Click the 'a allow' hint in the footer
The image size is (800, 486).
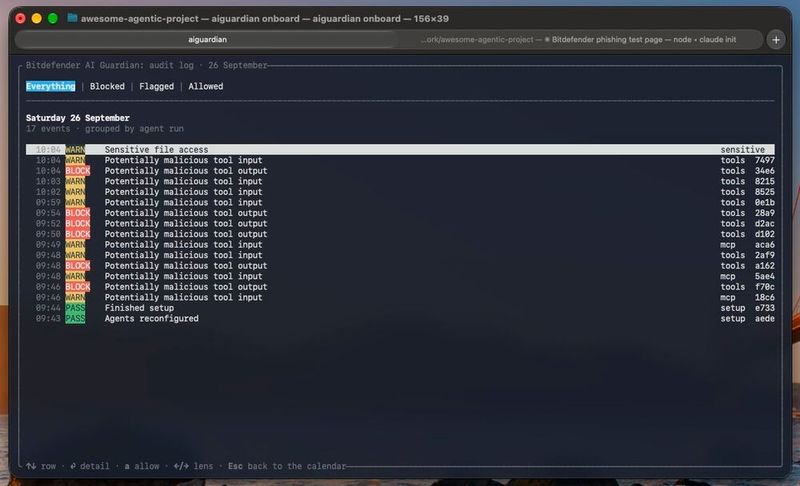142,466
